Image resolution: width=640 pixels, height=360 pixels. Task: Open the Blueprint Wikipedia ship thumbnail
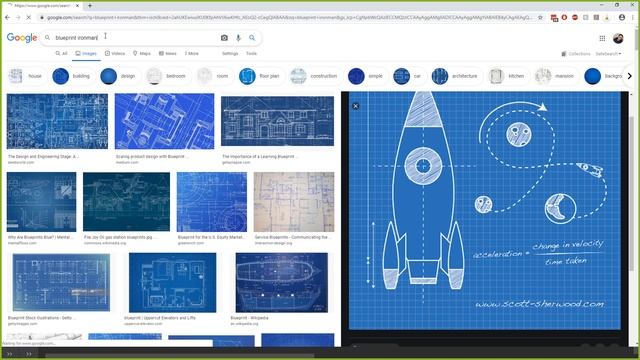coord(282,282)
